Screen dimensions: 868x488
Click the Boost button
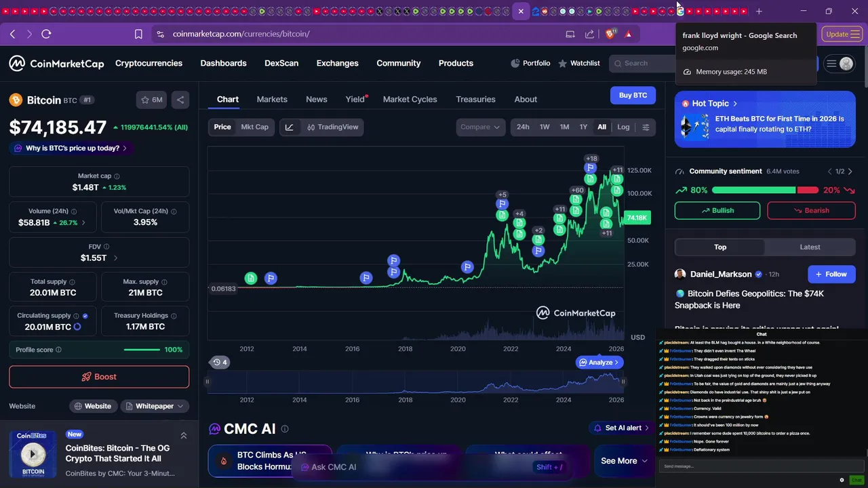tap(99, 377)
